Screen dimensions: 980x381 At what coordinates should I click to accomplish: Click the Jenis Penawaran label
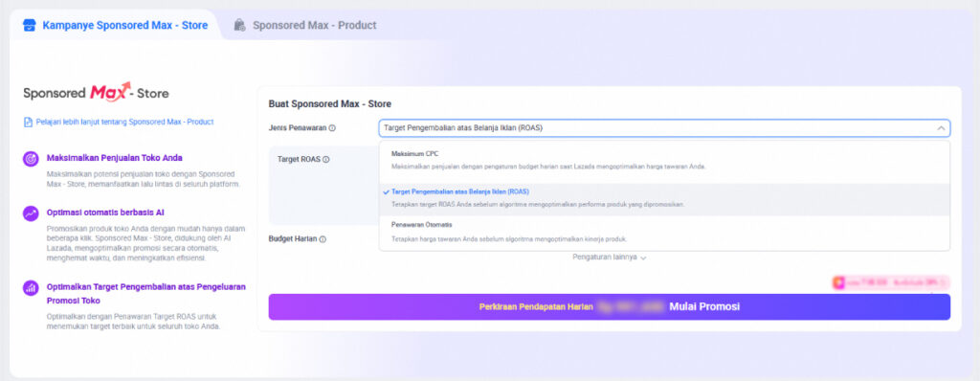click(298, 128)
